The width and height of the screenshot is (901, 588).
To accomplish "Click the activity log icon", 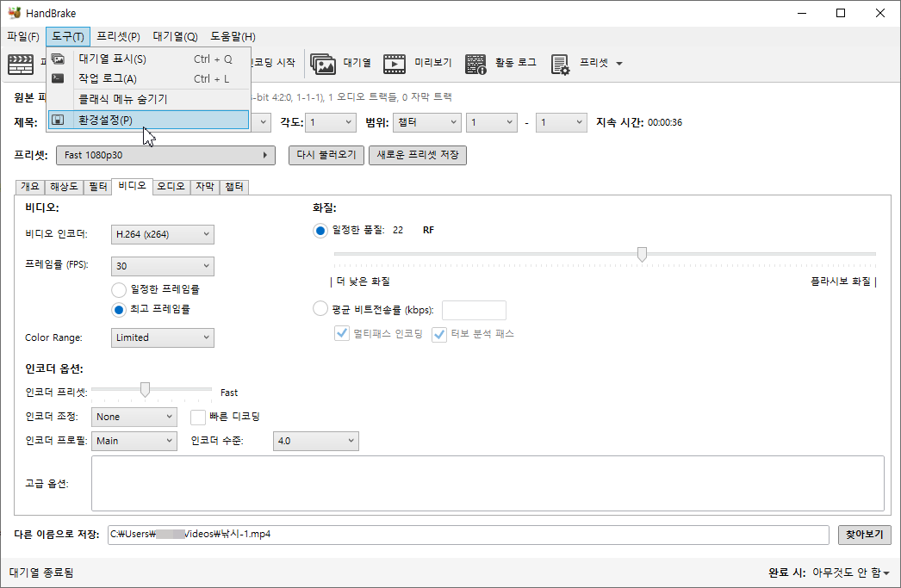I will [475, 64].
